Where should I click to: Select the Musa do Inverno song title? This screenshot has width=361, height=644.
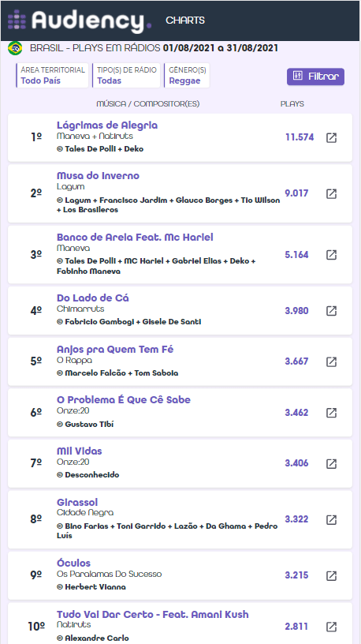pos(98,176)
